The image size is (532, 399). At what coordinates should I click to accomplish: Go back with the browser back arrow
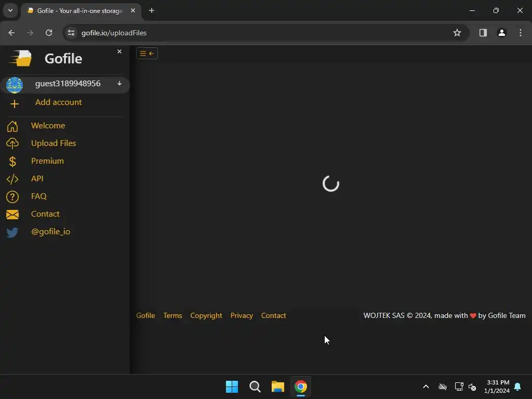11,33
